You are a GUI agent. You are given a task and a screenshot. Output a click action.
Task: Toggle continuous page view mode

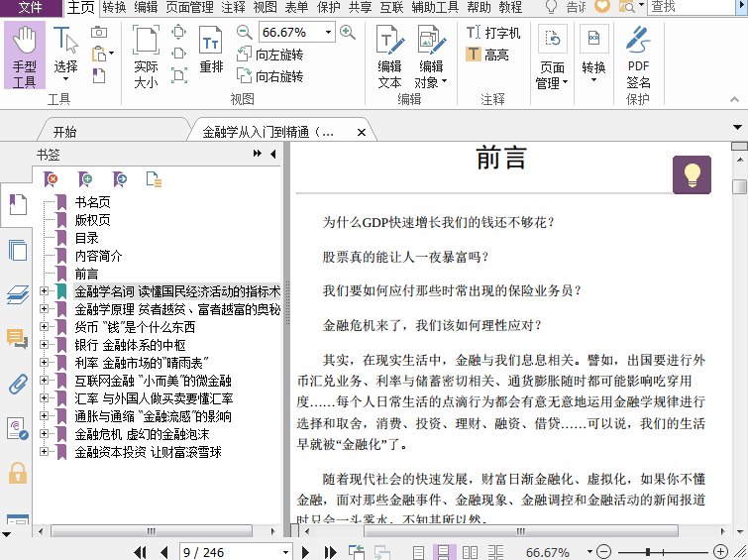[444, 552]
